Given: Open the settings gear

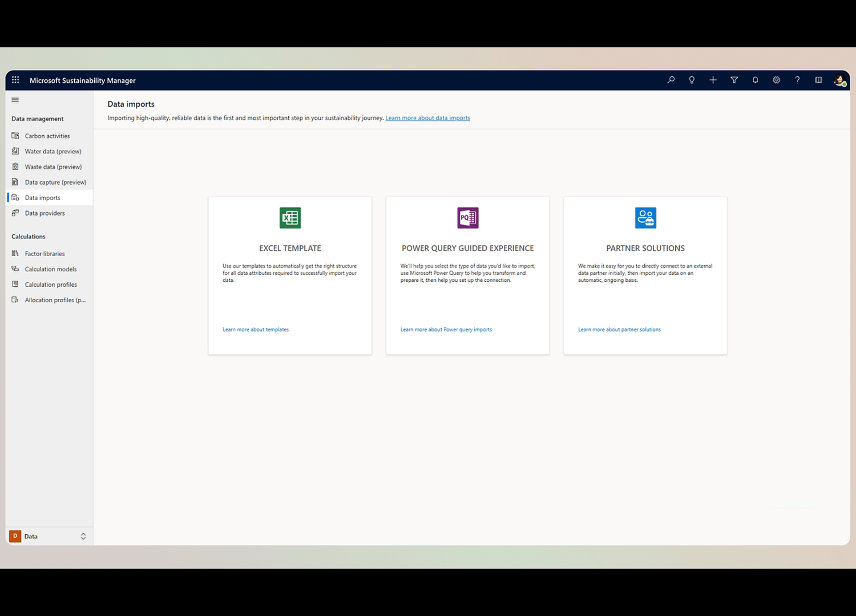Looking at the screenshot, I should coord(776,80).
